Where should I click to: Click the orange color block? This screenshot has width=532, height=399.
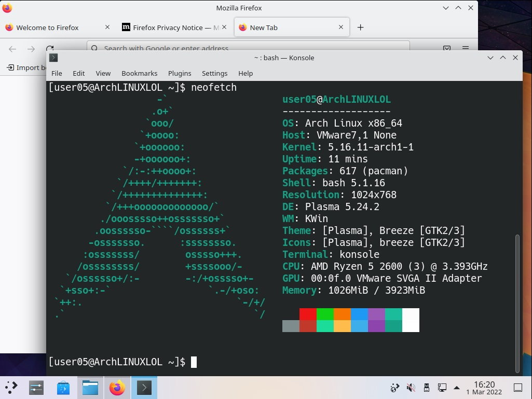[x=343, y=314]
